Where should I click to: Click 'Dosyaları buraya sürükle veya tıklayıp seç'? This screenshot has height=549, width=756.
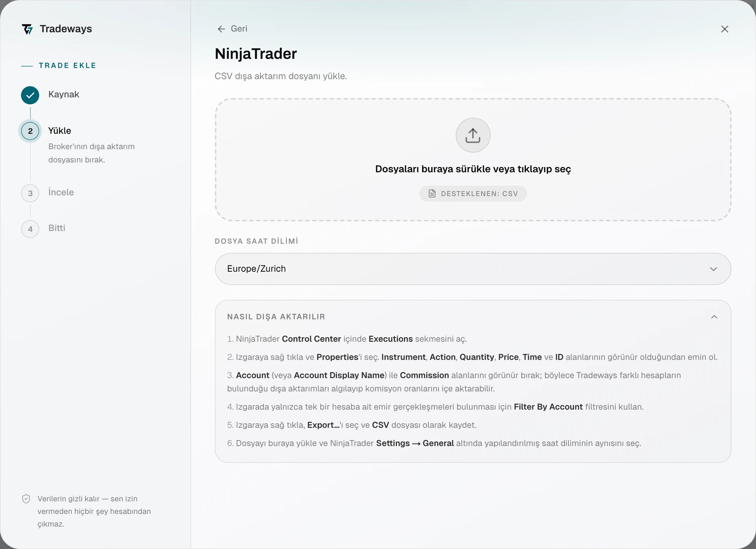473,169
